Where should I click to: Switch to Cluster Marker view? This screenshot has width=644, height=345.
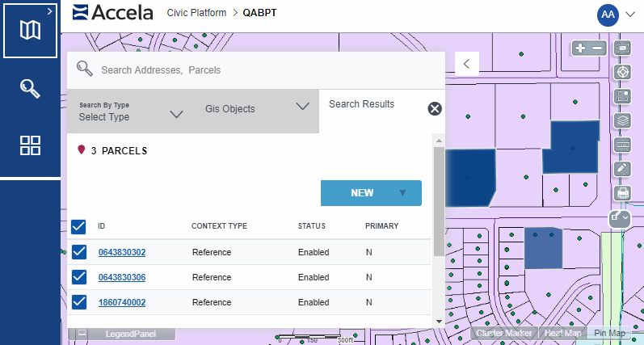coord(504,333)
